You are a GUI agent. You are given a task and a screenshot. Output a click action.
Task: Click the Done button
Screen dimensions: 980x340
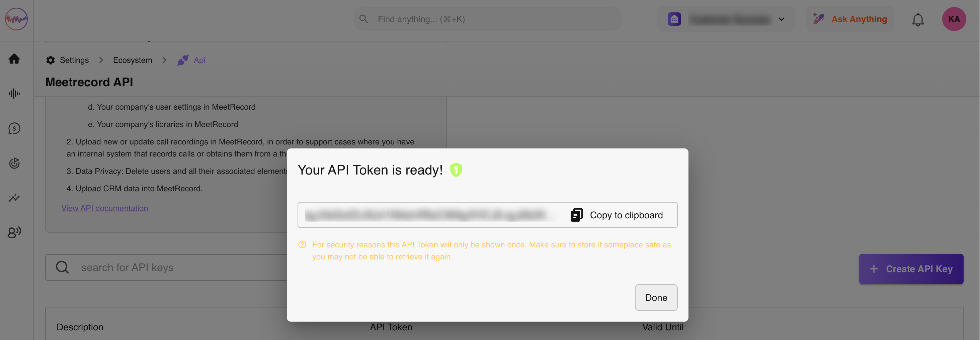coord(656,298)
